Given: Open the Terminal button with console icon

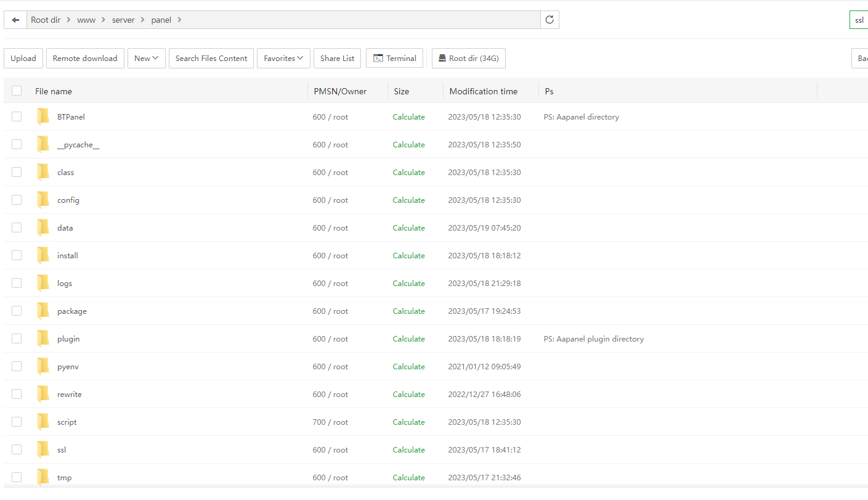Looking at the screenshot, I should tap(394, 59).
